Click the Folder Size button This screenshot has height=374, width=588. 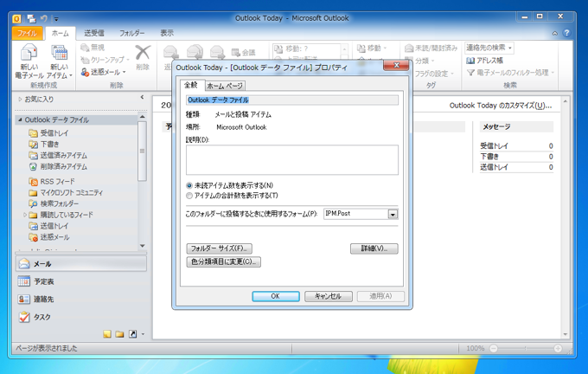click(x=219, y=248)
